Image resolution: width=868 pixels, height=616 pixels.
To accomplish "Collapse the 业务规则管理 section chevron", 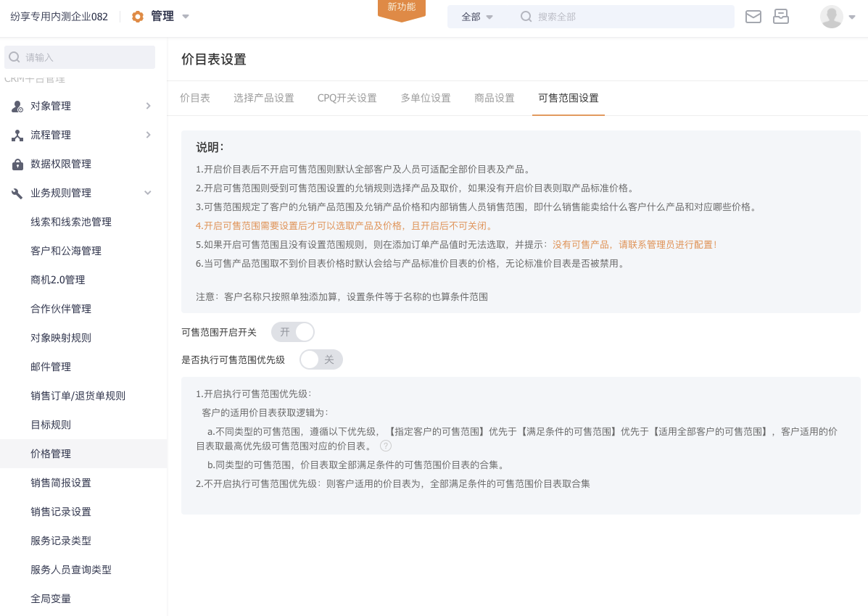I will (x=148, y=193).
